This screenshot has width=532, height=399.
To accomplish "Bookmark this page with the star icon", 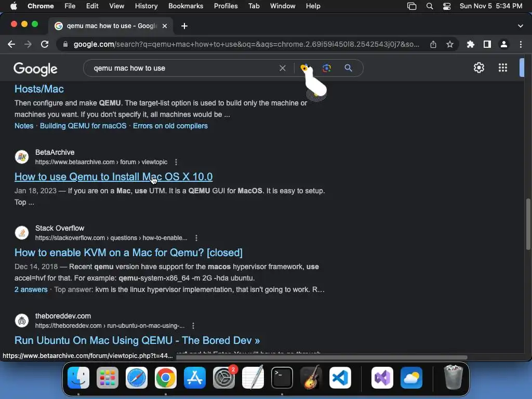I will (450, 45).
